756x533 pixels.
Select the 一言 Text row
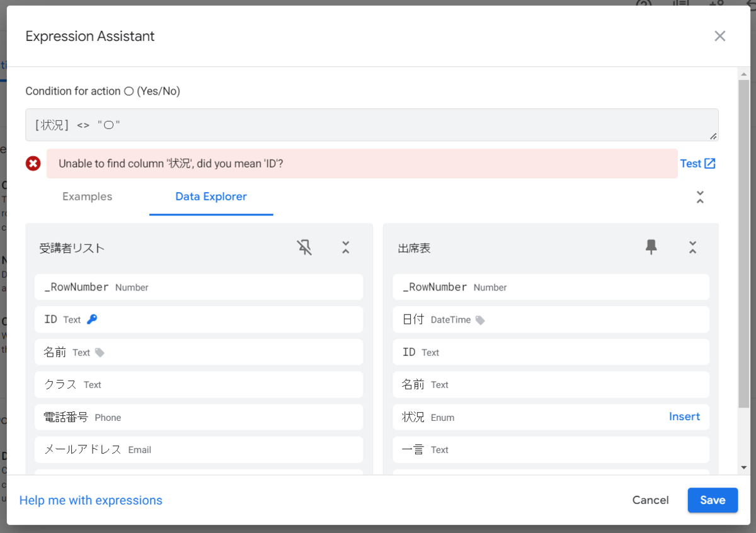point(551,449)
